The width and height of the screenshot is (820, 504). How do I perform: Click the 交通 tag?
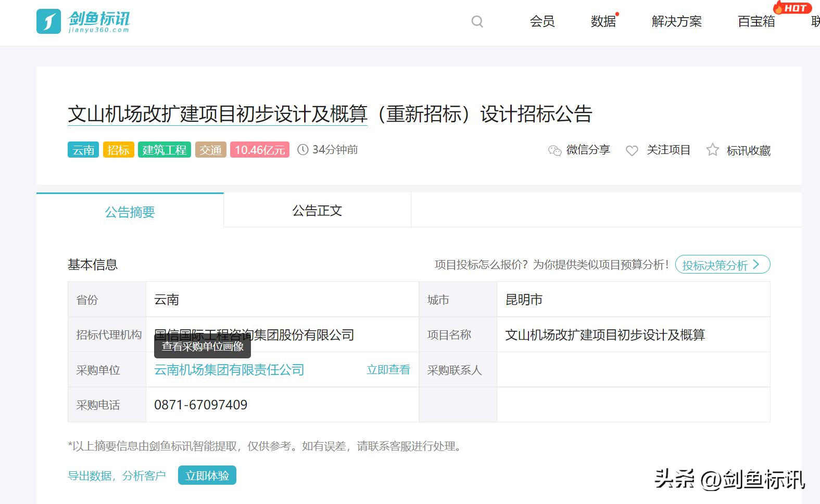(210, 150)
